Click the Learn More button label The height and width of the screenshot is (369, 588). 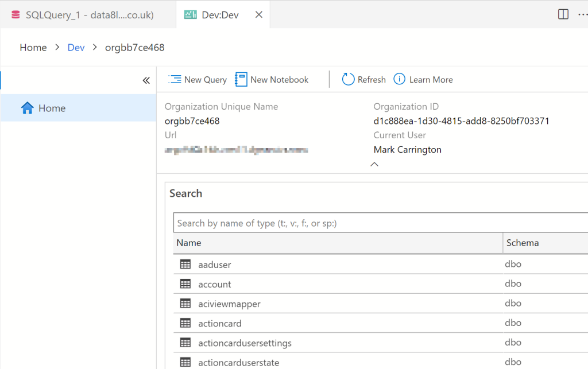coord(431,80)
